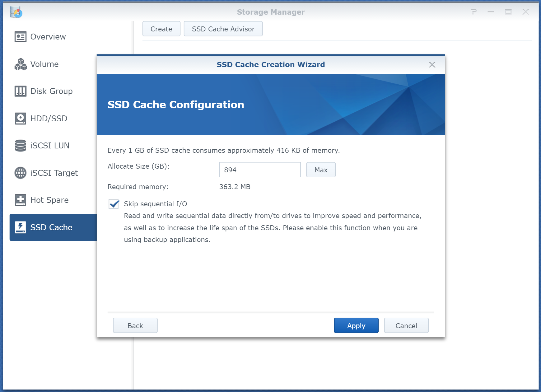Select Disk Group in sidebar
Image resolution: width=541 pixels, height=392 pixels.
pos(53,91)
